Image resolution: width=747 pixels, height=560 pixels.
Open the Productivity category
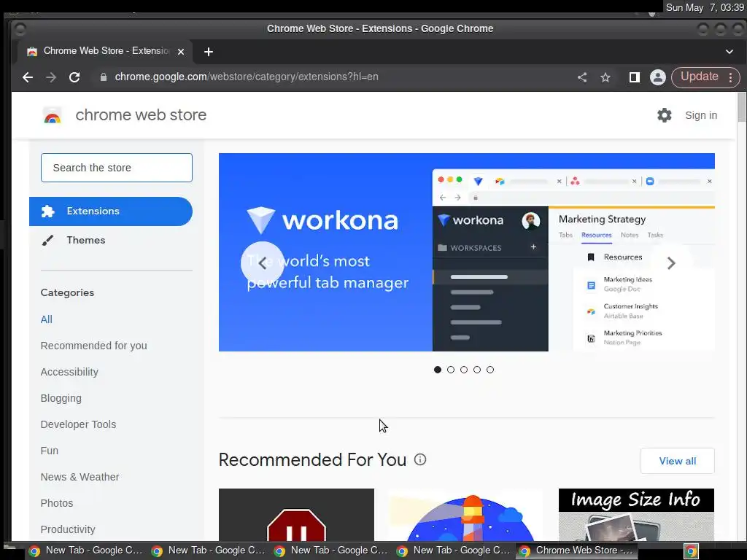pos(68,529)
